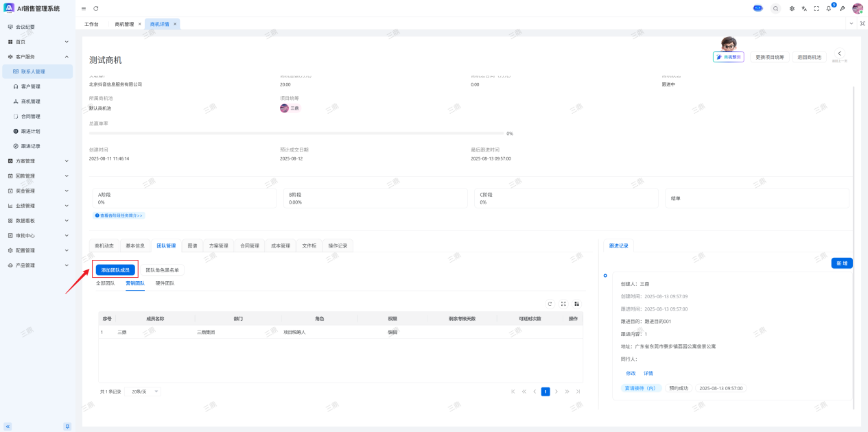868x432 pixels.
Task: Click the AI robot assistant icon
Action: pos(758,8)
